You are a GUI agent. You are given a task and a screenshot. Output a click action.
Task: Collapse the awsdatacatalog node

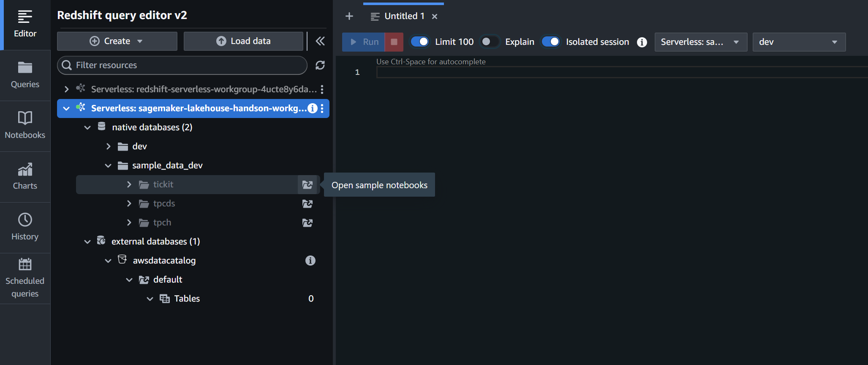click(x=108, y=261)
